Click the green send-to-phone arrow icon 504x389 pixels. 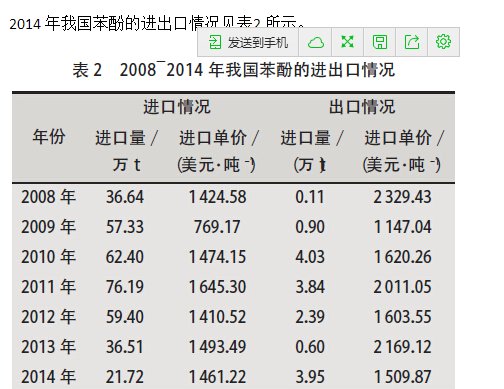(215, 42)
